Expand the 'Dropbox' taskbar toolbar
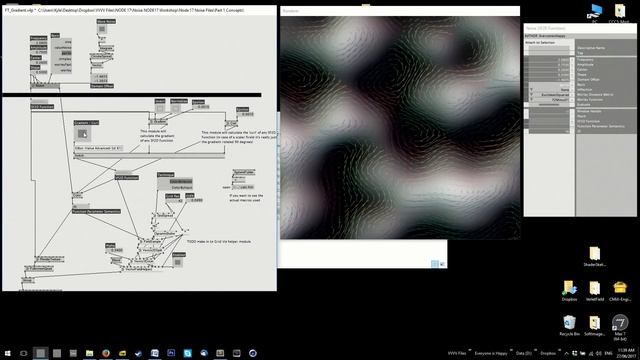Viewport: 640px width, 360px height. (x=559, y=351)
